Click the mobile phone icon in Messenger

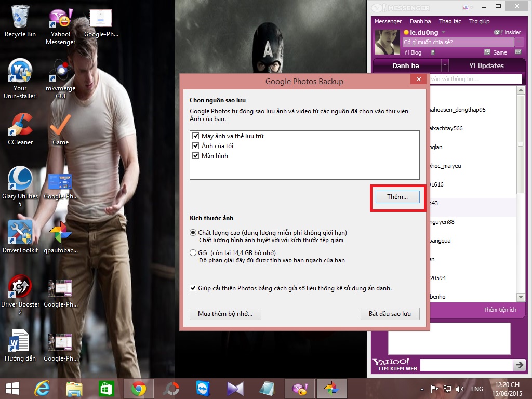pyautogui.click(x=433, y=52)
